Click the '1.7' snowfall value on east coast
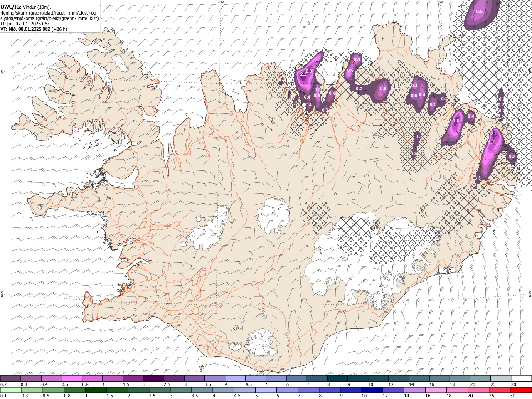 (x=491, y=142)
